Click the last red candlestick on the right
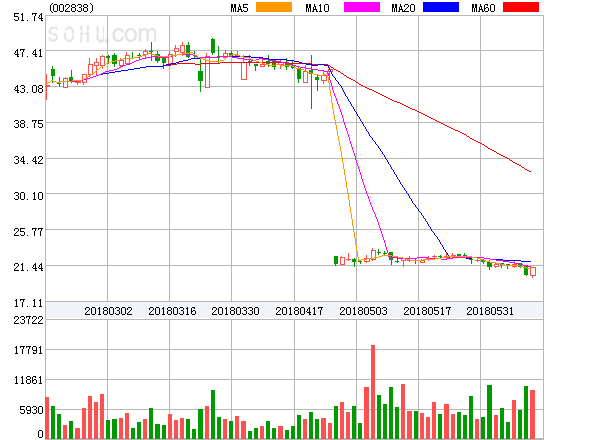Image resolution: width=600 pixels, height=440 pixels. 533,271
